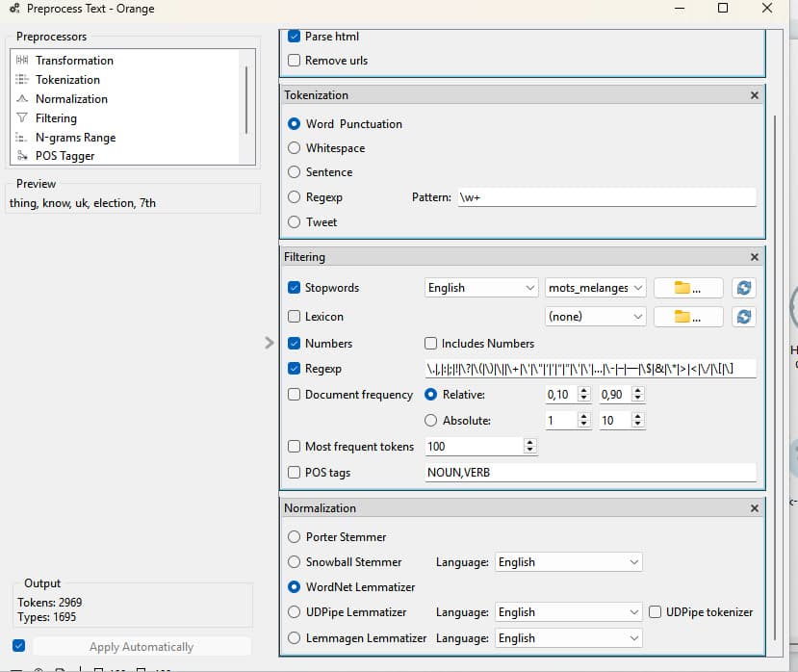Select Lemmagen Lemmatizer normalization

click(294, 638)
